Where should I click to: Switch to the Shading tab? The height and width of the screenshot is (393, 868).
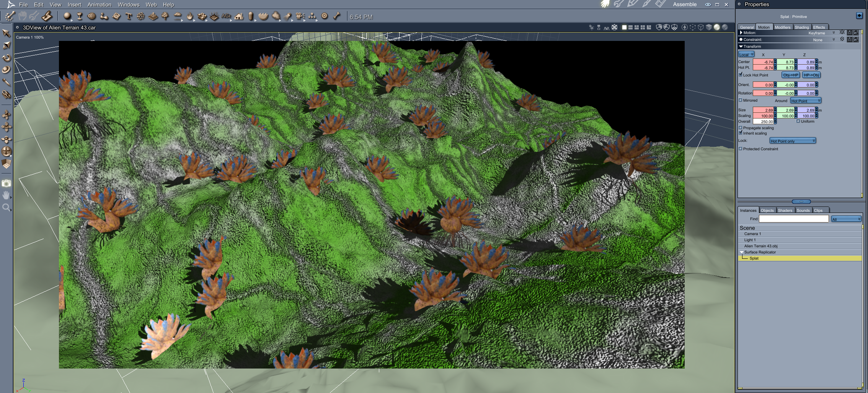(x=801, y=27)
